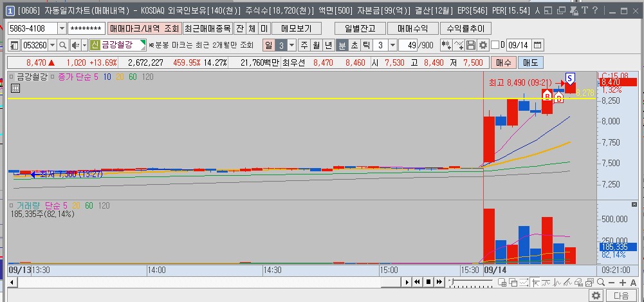This screenshot has height=302, width=644.
Task: Select the 주 (weekly) period toggle
Action: (x=304, y=45)
